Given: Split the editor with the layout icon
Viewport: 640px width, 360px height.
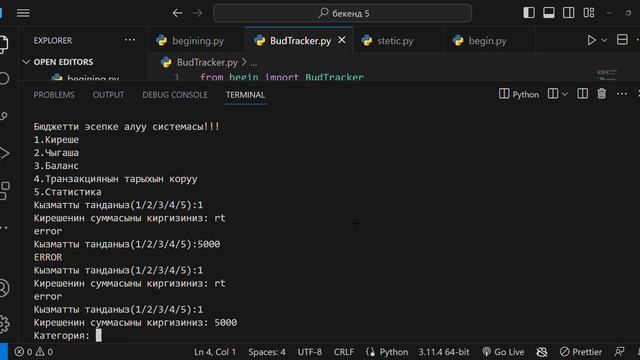Looking at the screenshot, I should pyautogui.click(x=622, y=40).
